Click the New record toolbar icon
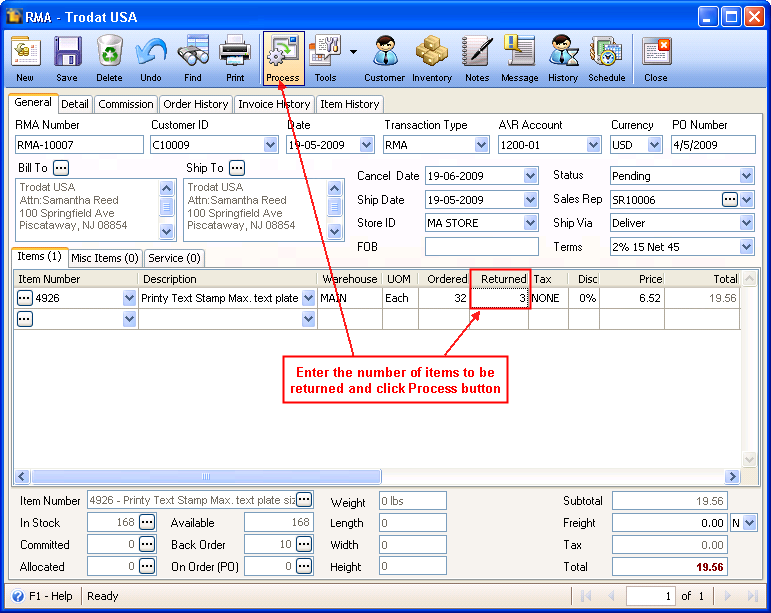Screen dimensions: 771x613 point(25,58)
